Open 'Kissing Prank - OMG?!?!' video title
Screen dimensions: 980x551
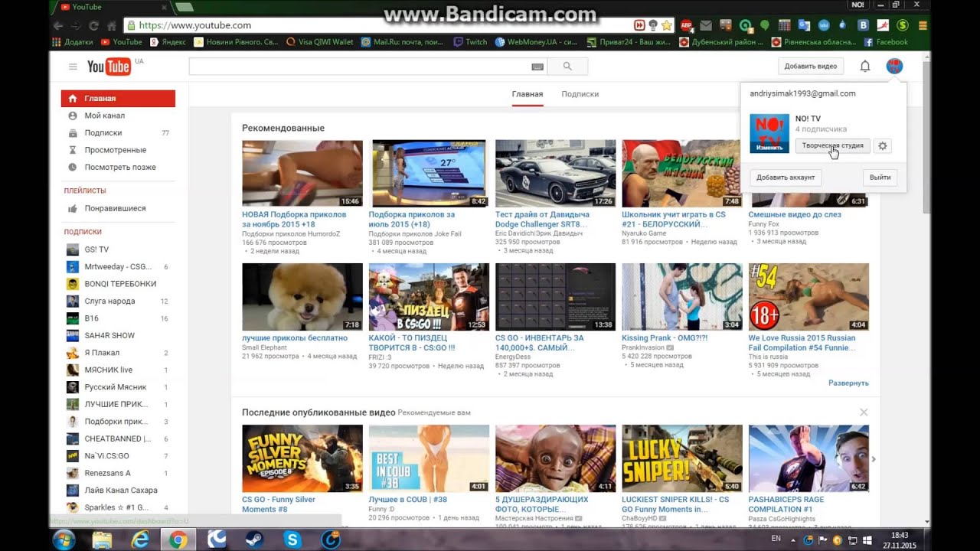pos(665,337)
